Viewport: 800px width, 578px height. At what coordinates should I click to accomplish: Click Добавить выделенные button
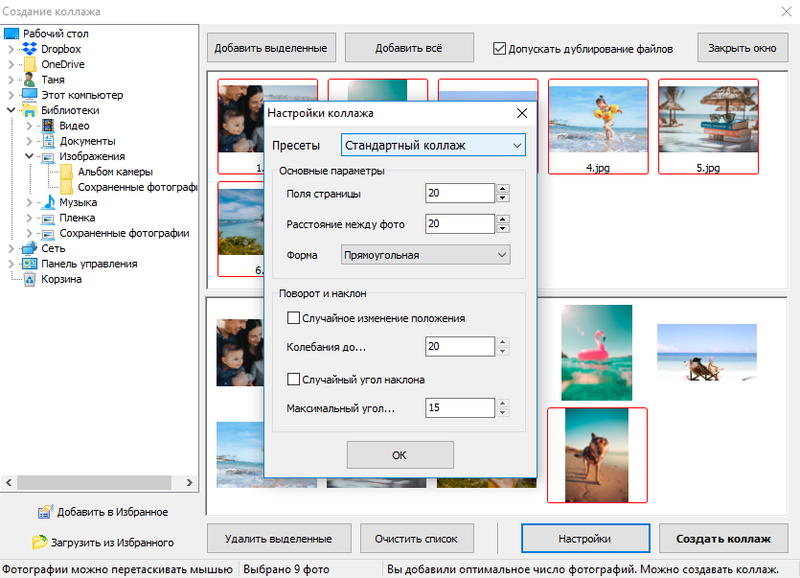click(271, 48)
